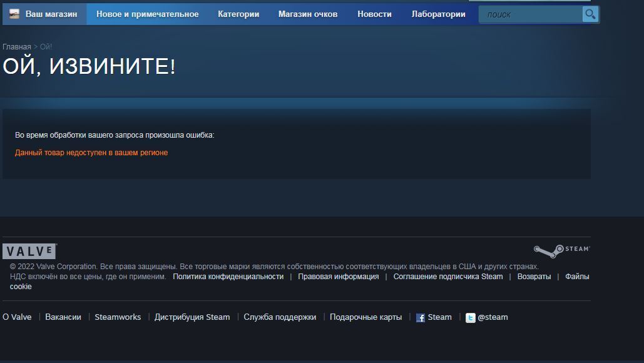Viewport: 644px width, 363px height.
Task: Open the Ваш магазин menu
Action: [x=51, y=14]
